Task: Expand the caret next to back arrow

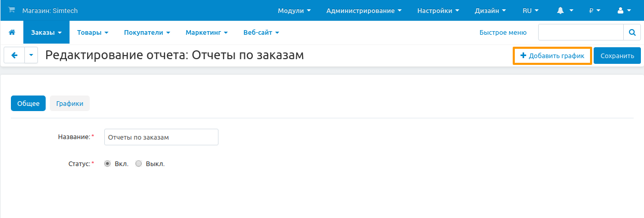Action: 31,56
